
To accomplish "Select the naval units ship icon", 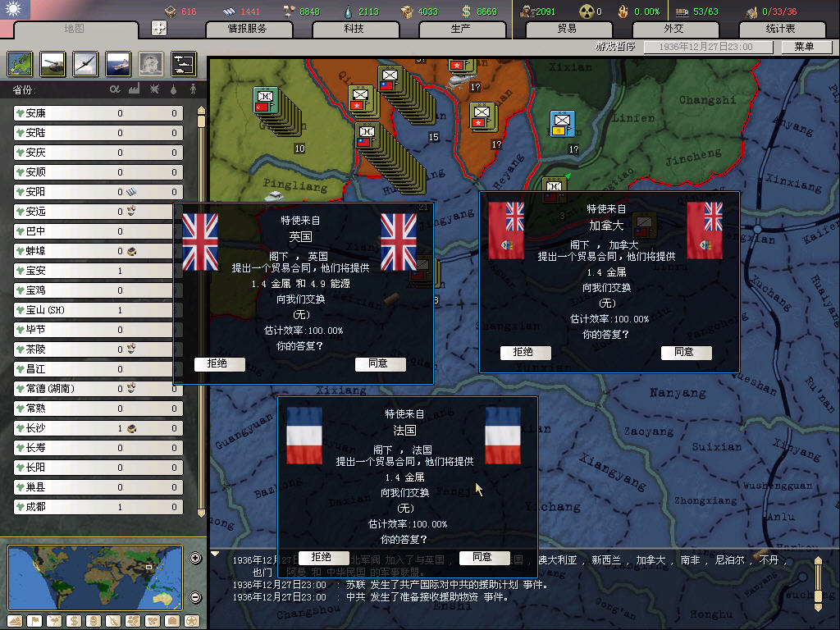I will (118, 64).
